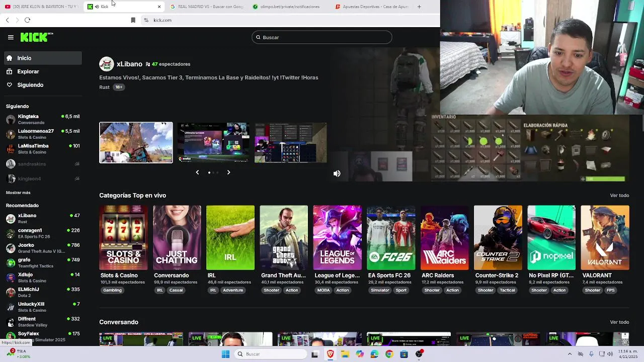Select the second featured stream thumbnail
Screen dimensions: 644x362
pos(213,142)
